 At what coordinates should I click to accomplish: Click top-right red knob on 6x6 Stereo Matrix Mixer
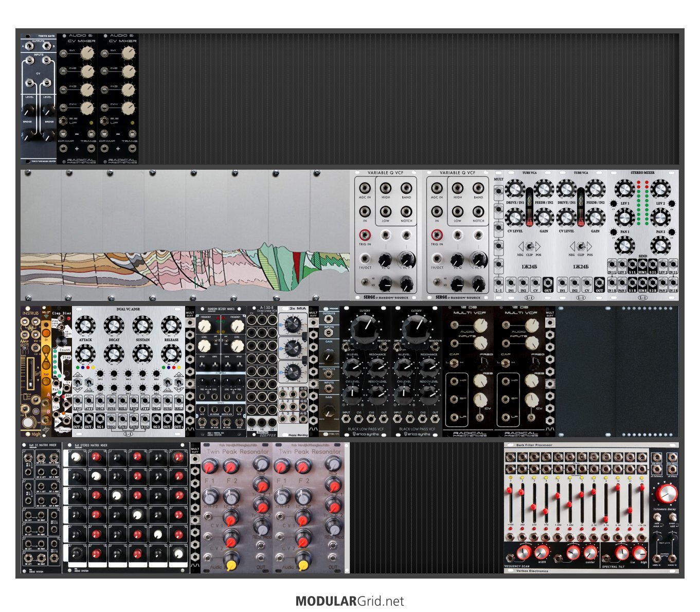[x=178, y=457]
